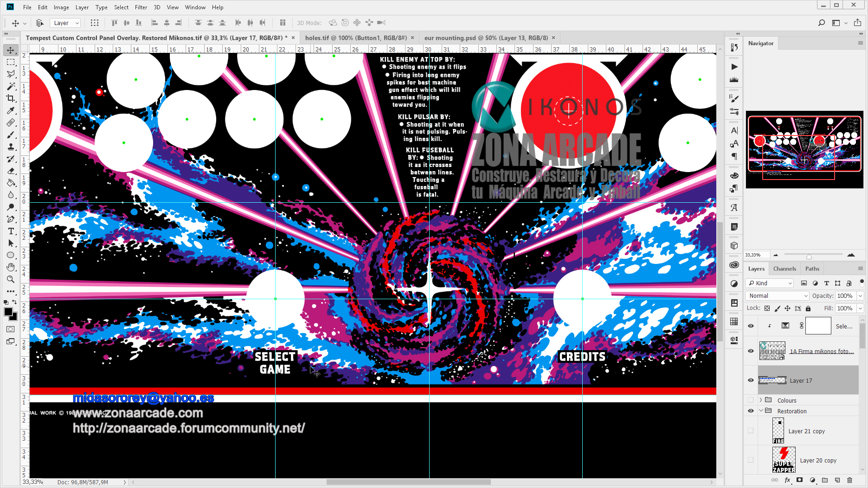Expand the Colours group
This screenshot has width=868, height=488.
click(x=761, y=400)
